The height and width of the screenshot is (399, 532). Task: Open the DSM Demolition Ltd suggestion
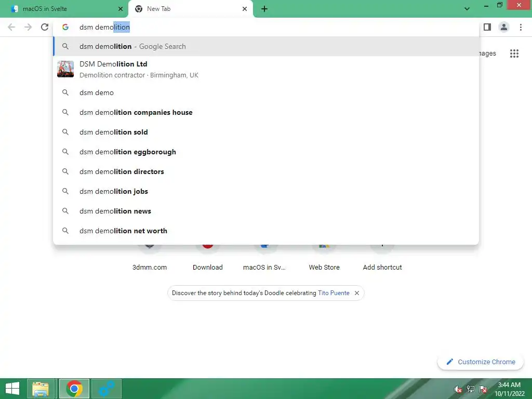click(266, 69)
